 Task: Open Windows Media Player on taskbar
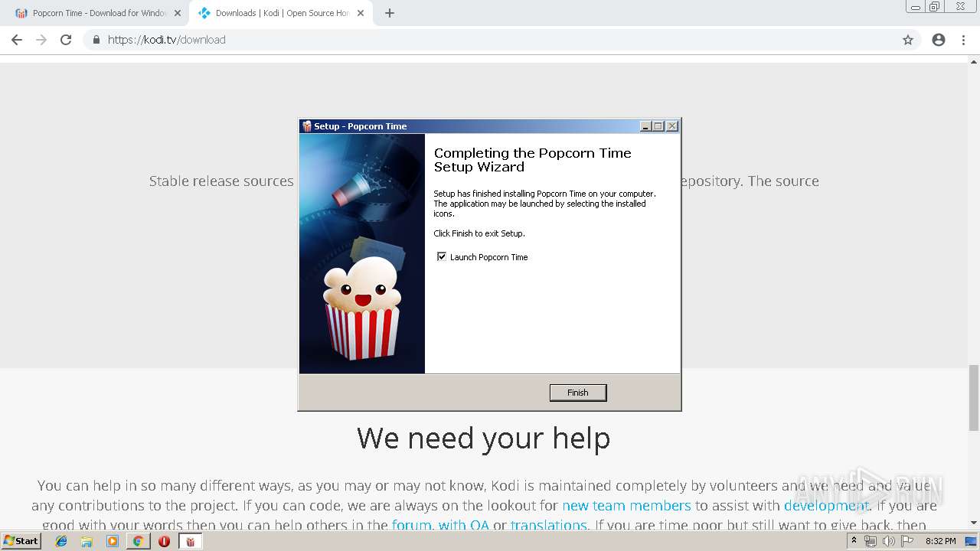point(113,541)
